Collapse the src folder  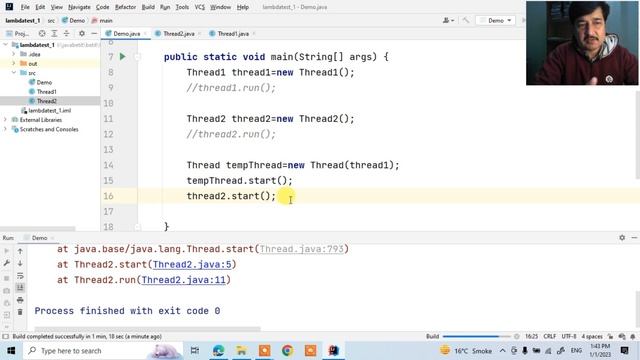[13, 73]
